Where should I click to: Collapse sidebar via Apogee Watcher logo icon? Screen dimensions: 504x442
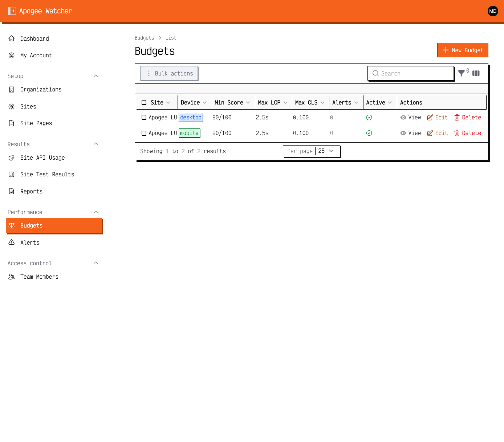click(x=12, y=11)
